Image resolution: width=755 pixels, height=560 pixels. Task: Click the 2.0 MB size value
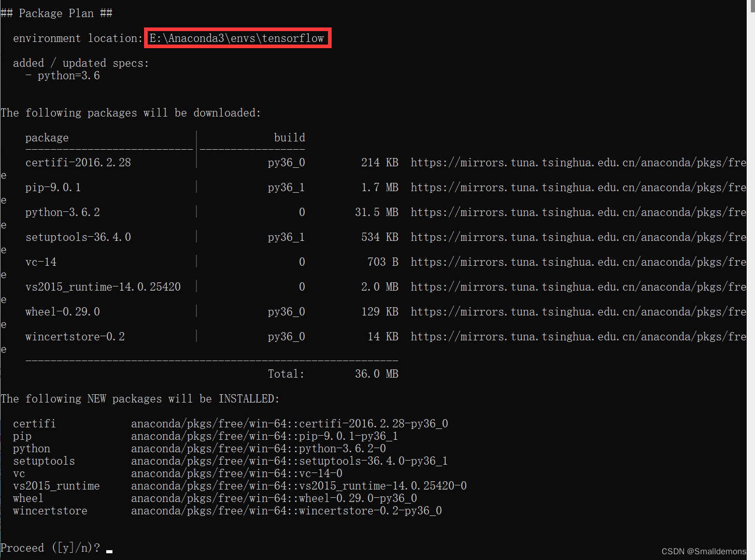[x=380, y=287]
